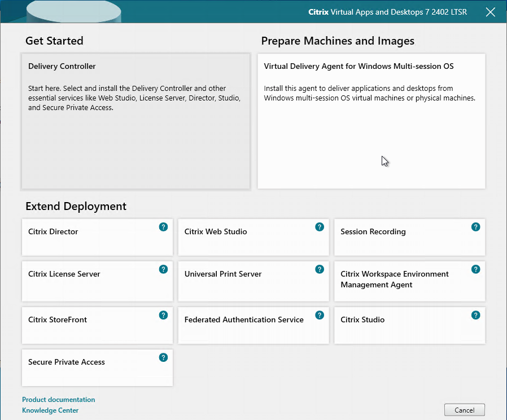Screen dimensions: 507x420
Task: Open help icon for Session Recording
Action: click(475, 227)
